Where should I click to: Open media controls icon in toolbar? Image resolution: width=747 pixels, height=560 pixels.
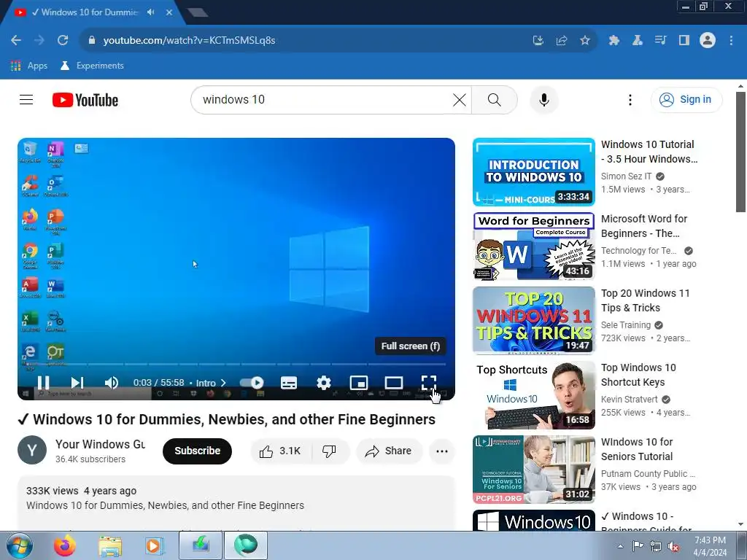point(660,41)
